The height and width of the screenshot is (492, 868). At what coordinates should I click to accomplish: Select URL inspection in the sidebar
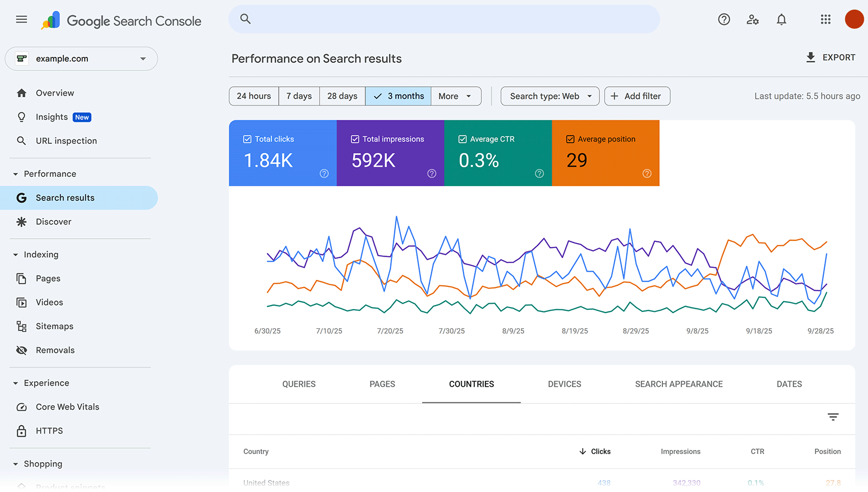(66, 140)
